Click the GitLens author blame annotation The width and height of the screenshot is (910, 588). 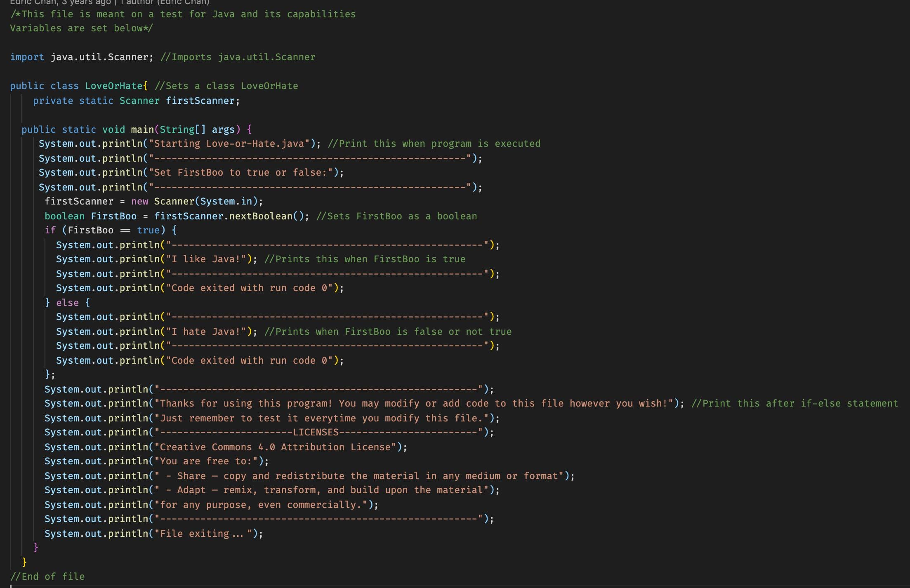109,2
